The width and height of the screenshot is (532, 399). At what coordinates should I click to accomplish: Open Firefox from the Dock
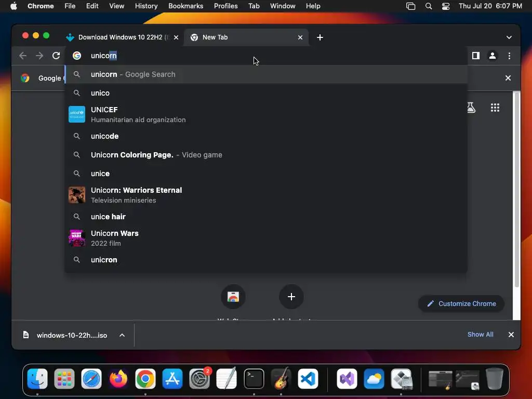[x=118, y=378]
